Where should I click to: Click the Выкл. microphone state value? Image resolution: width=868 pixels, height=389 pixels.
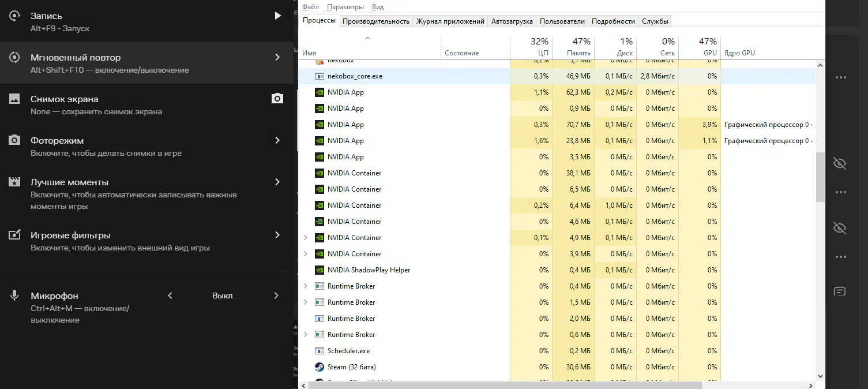pos(223,296)
